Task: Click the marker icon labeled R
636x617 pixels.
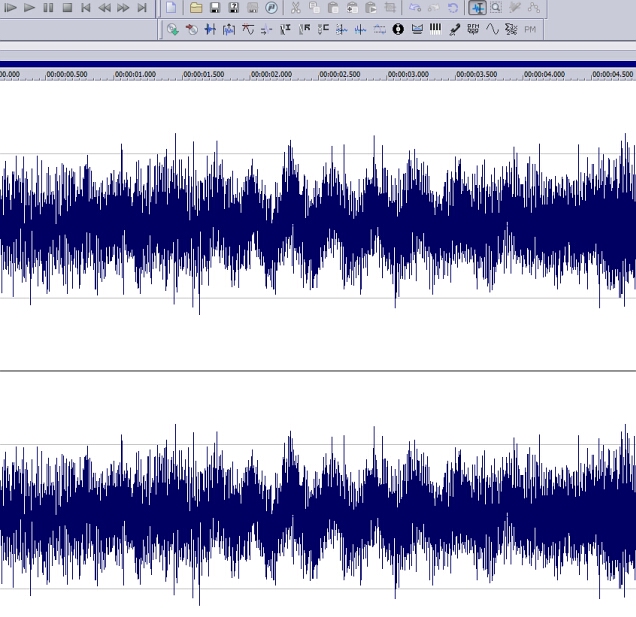Action: (x=304, y=29)
